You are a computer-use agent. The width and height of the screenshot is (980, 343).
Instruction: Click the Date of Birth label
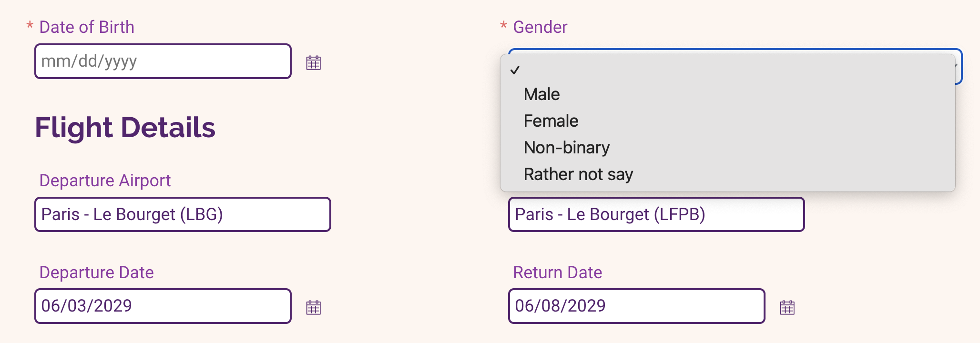click(87, 27)
